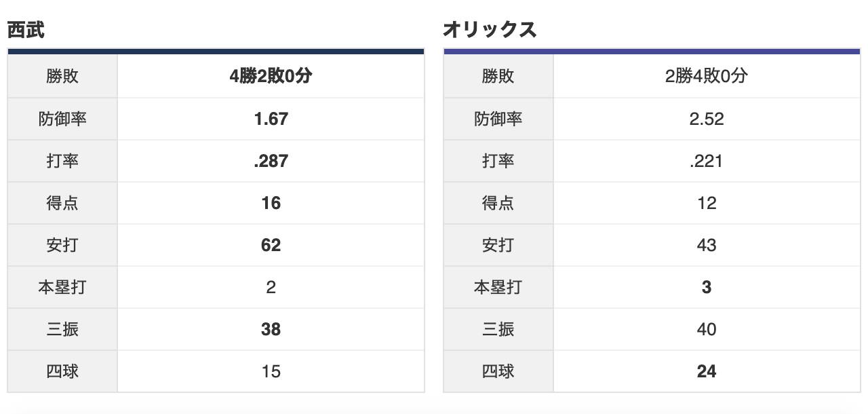Viewport: 868px width, 414px height.
Task: Click Orix's home run count 3
Action: pyautogui.click(x=706, y=287)
